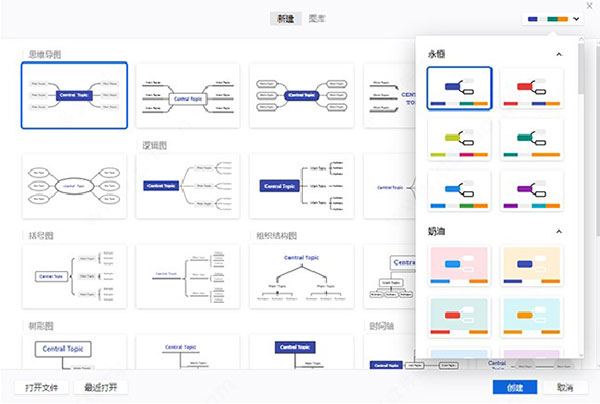Collapse the 永恒 theme section

click(559, 53)
